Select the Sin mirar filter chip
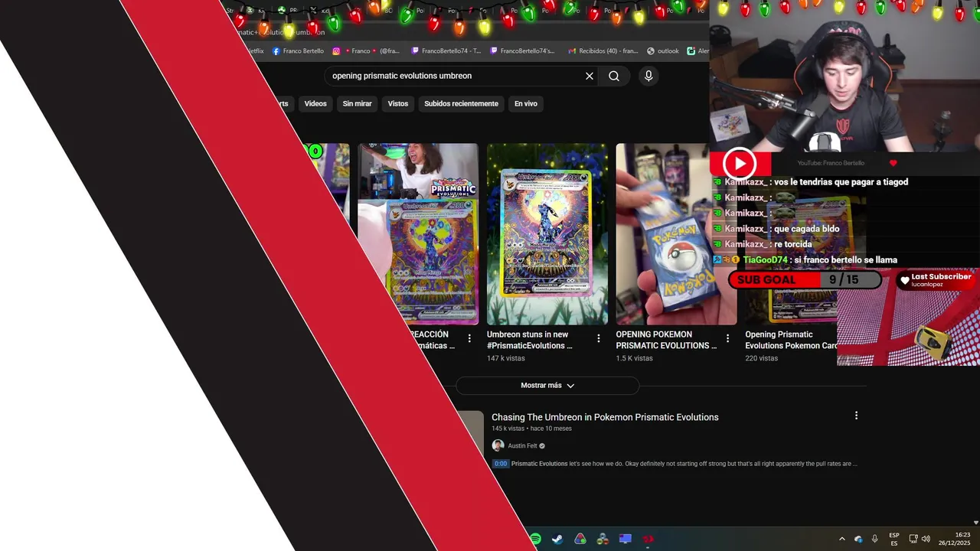980x551 pixels. pyautogui.click(x=357, y=103)
